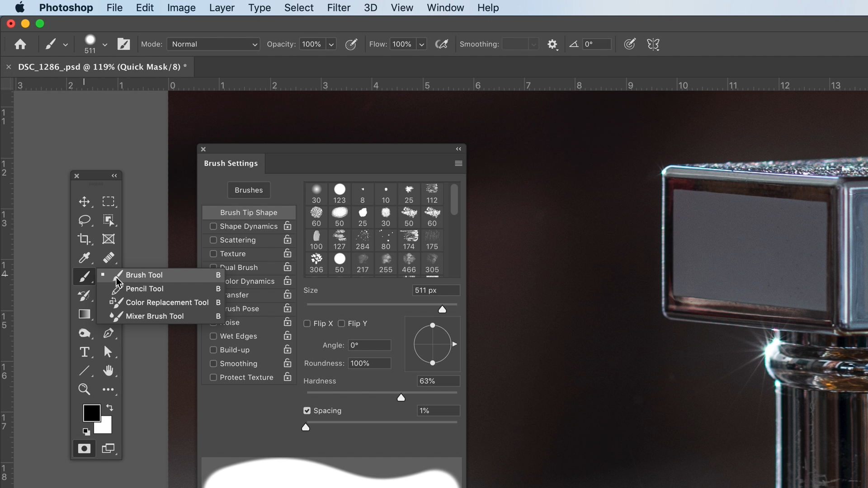Select the Pen tool in toolbox
The height and width of the screenshot is (488, 868).
[108, 333]
